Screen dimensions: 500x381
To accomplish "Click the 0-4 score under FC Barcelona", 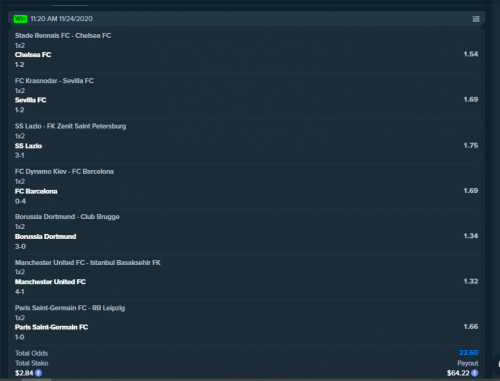I will [x=20, y=201].
